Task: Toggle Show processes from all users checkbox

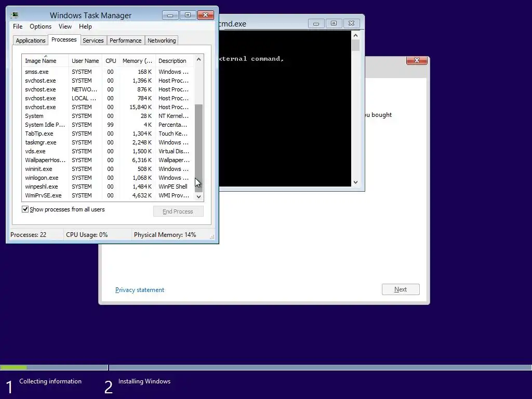Action: click(25, 209)
